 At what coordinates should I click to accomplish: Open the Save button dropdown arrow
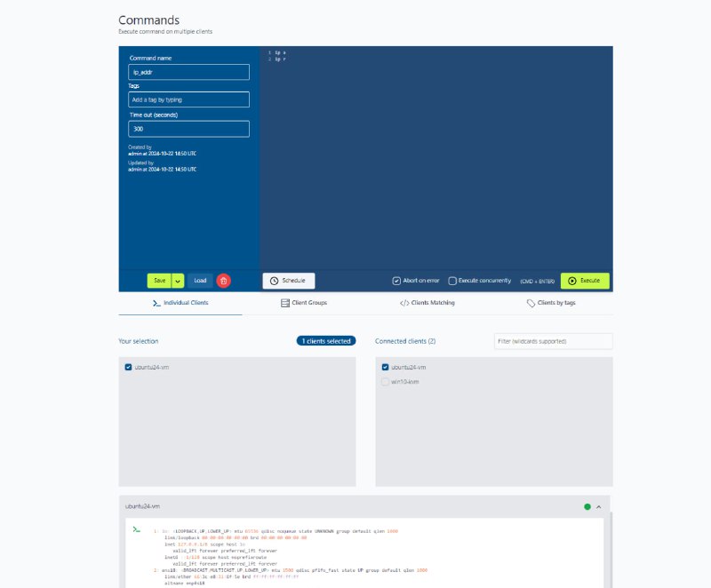tap(178, 281)
